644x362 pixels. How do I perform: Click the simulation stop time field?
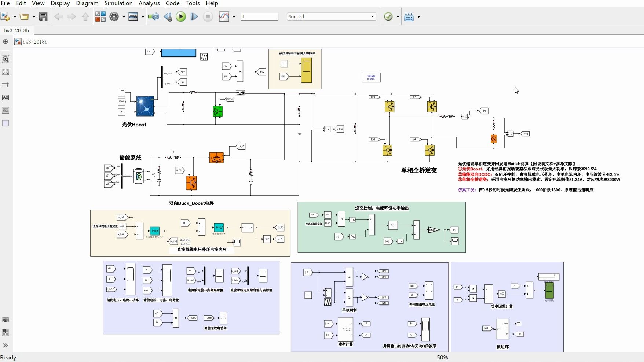pyautogui.click(x=260, y=16)
